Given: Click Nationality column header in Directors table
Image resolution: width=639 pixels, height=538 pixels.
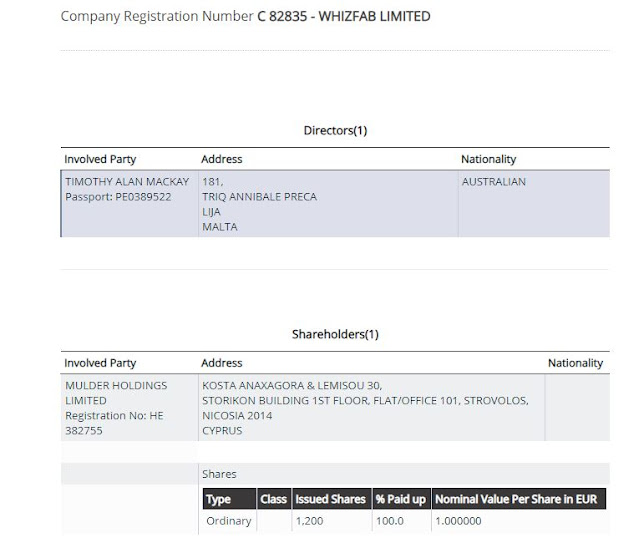Looking at the screenshot, I should (x=488, y=159).
